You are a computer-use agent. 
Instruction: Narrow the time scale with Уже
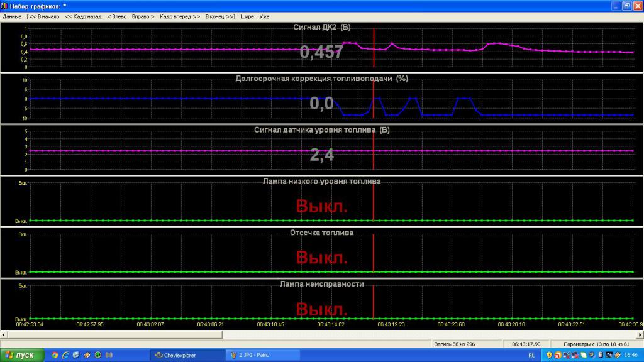click(264, 16)
